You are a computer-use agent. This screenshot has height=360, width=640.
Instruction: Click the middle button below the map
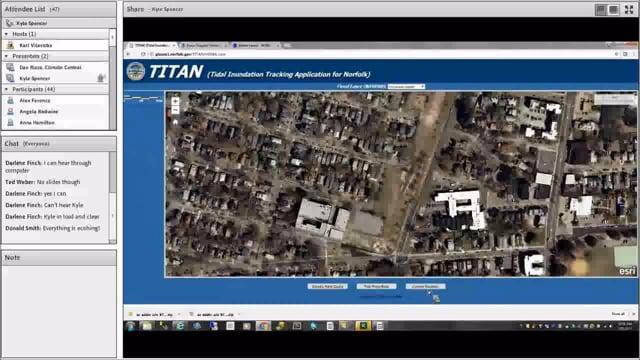tap(376, 287)
